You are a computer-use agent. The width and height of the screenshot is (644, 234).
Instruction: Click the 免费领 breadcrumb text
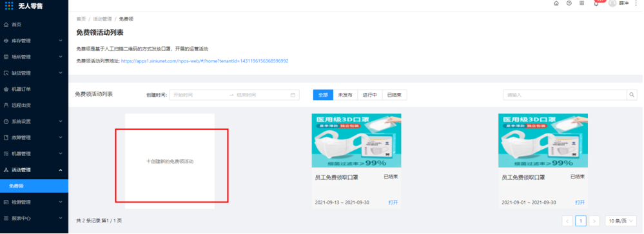pos(126,19)
